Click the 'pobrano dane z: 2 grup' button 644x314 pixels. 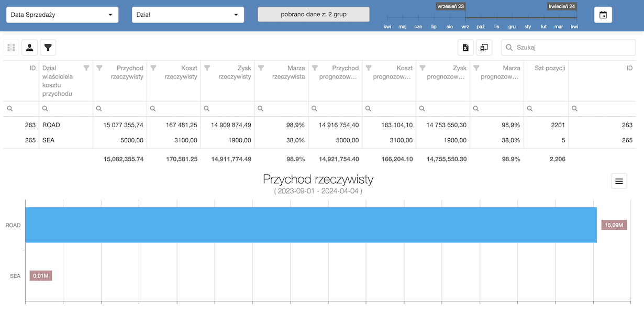[x=313, y=15]
